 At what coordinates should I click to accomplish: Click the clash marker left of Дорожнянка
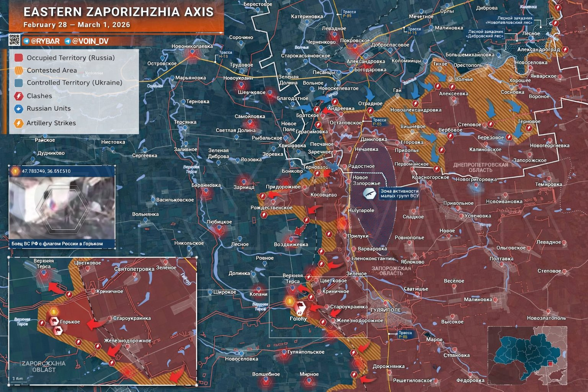point(354,374)
